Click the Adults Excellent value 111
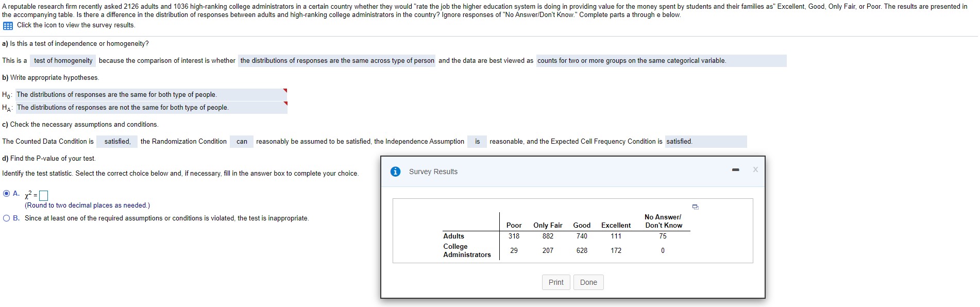The image size is (980, 307). point(616,236)
